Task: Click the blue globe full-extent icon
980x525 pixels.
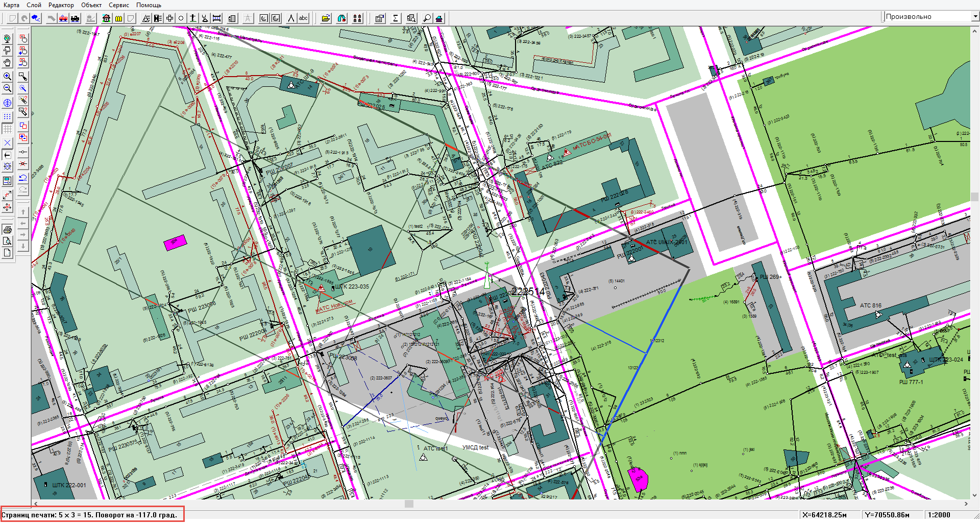Action: pyautogui.click(x=7, y=103)
